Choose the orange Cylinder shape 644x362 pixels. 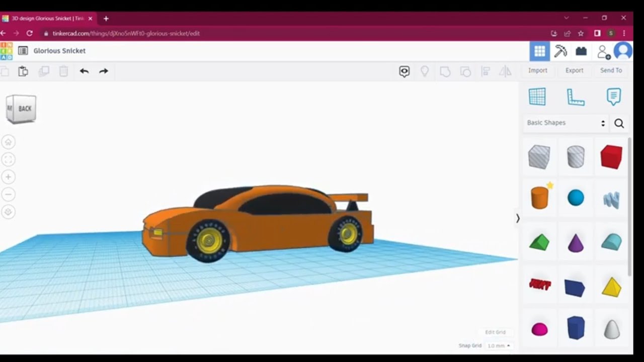[x=539, y=198]
